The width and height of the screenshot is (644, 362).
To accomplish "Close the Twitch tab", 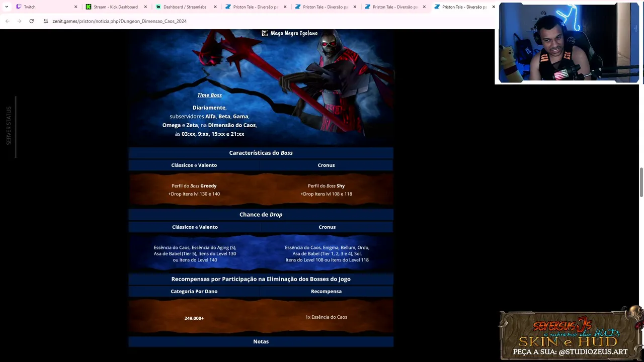I will (x=76, y=7).
